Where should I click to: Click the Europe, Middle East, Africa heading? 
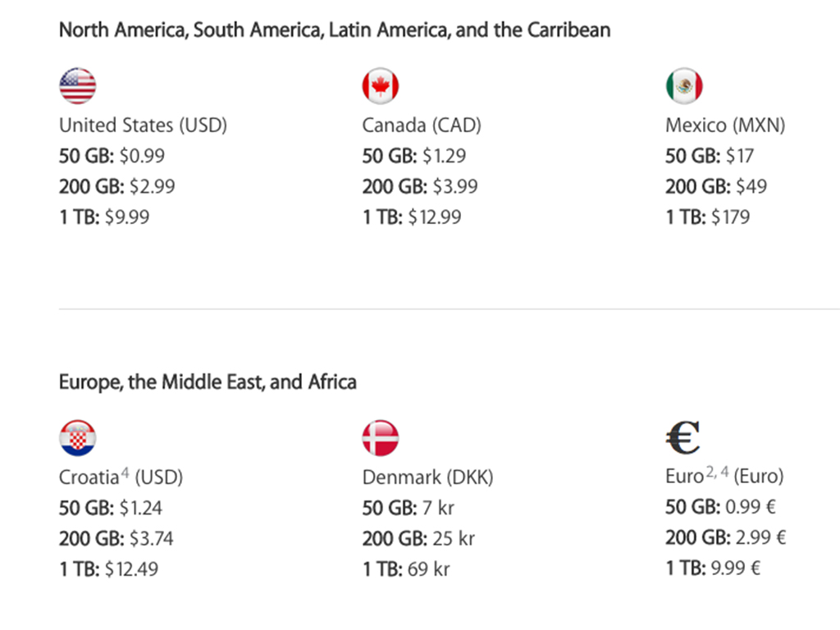pyautogui.click(x=208, y=382)
